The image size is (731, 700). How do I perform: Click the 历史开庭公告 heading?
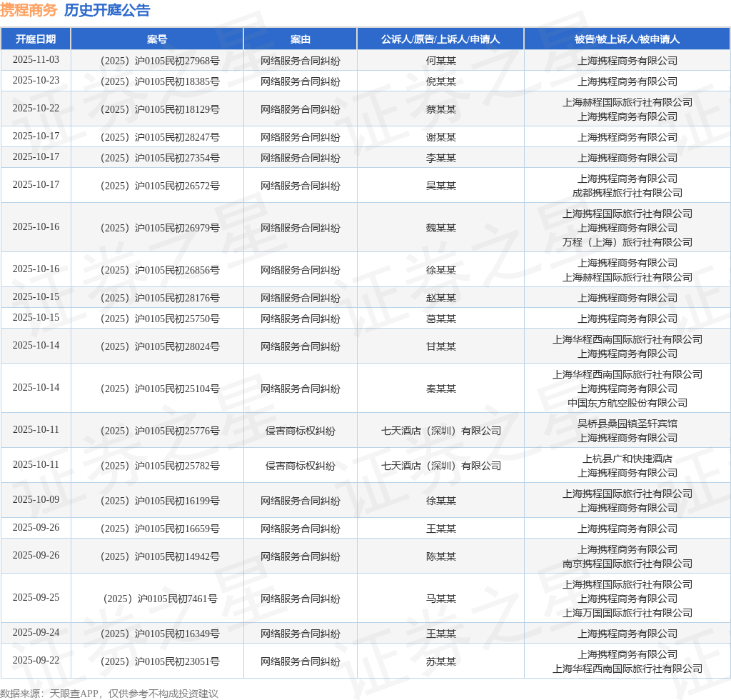107,10
